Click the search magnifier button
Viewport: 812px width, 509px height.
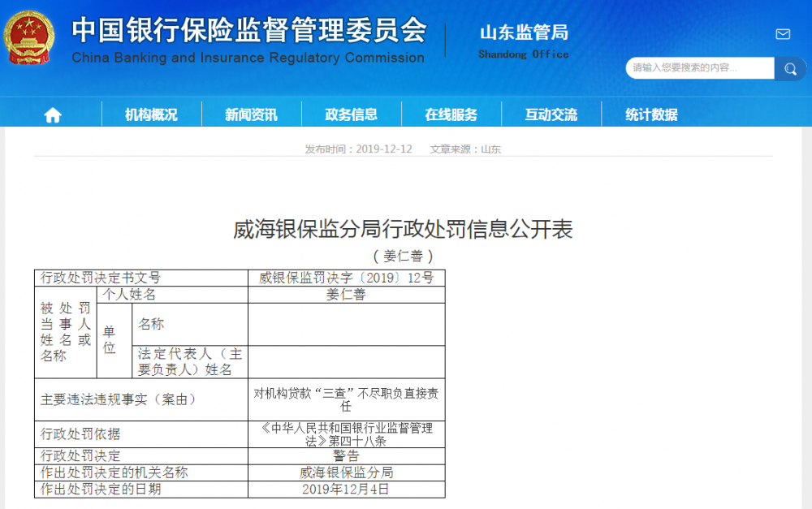[x=789, y=68]
